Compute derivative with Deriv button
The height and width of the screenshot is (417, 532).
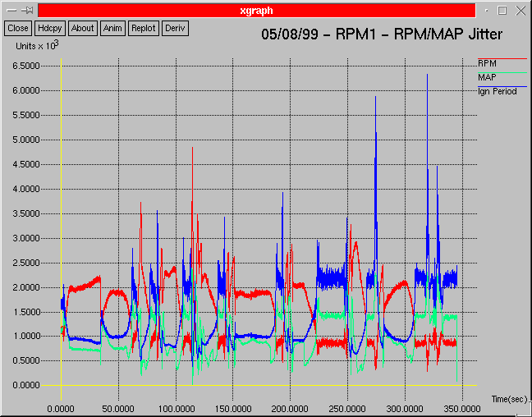click(175, 28)
